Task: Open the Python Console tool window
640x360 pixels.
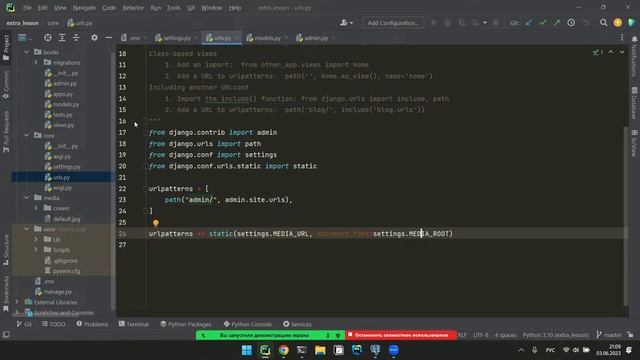Action: [247, 324]
